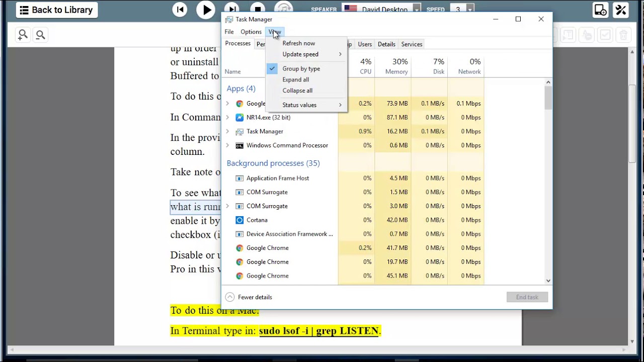
Task: Select Windows Command Processor row
Action: [x=353, y=145]
